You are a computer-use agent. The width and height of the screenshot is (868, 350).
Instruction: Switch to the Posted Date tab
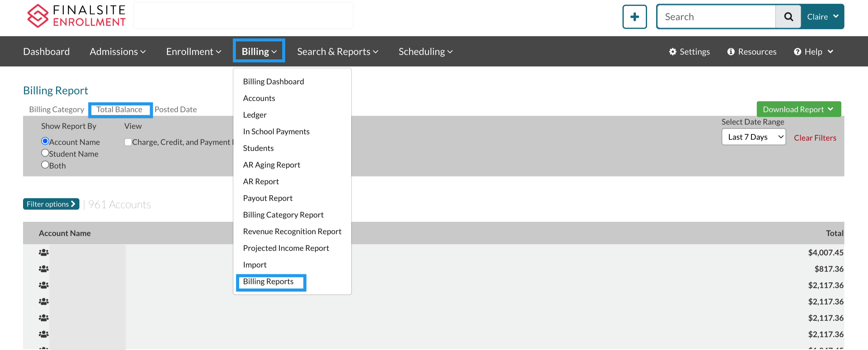pyautogui.click(x=175, y=109)
